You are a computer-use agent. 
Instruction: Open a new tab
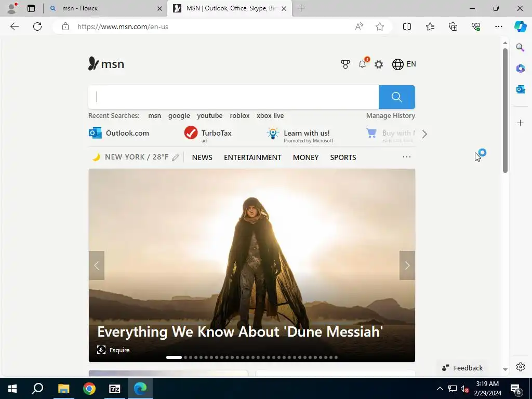tap(301, 8)
